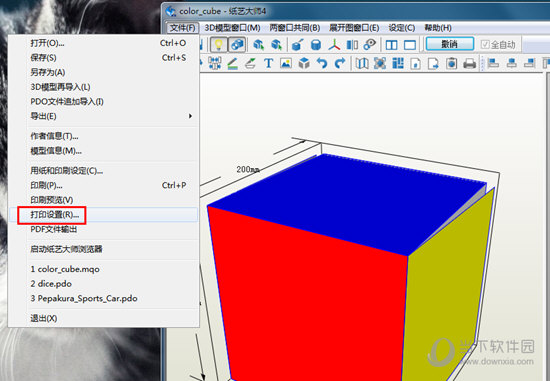This screenshot has width=550, height=381.
Task: Open 用纸和印刷设定(C)... entry
Action: 103,171
